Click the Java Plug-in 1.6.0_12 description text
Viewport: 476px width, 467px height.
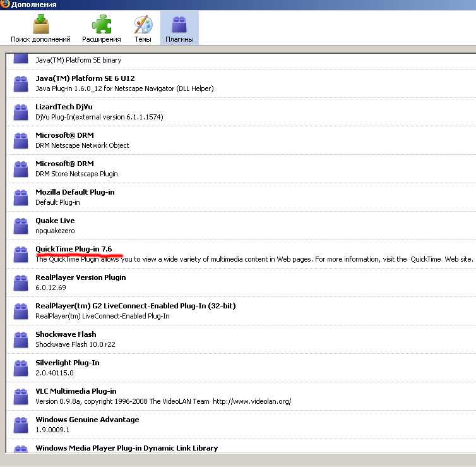124,88
